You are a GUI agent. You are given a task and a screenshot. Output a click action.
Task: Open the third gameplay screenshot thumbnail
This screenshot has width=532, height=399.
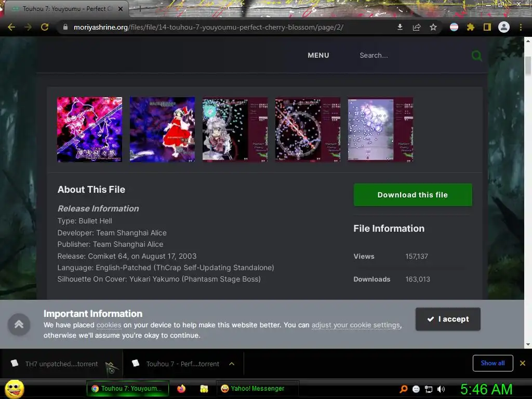[x=235, y=129]
